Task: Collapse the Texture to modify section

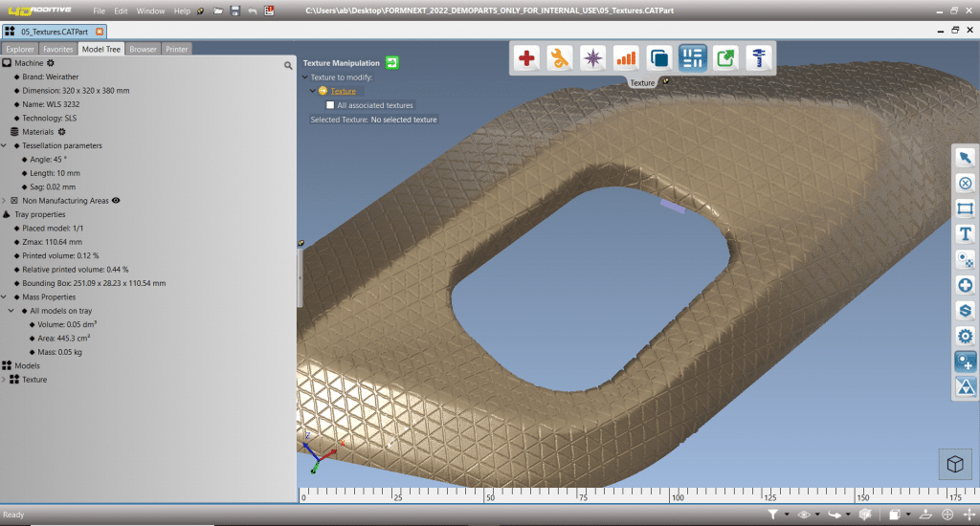Action: [305, 77]
